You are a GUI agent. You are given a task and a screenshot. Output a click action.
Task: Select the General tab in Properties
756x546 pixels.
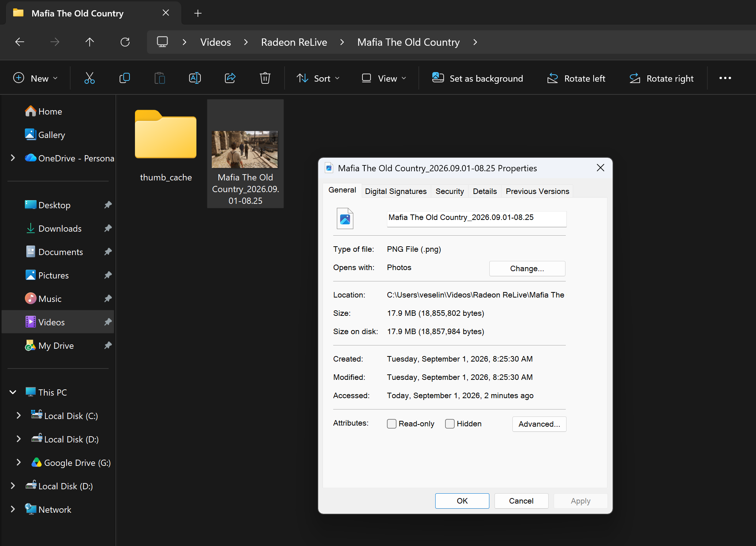click(x=342, y=190)
